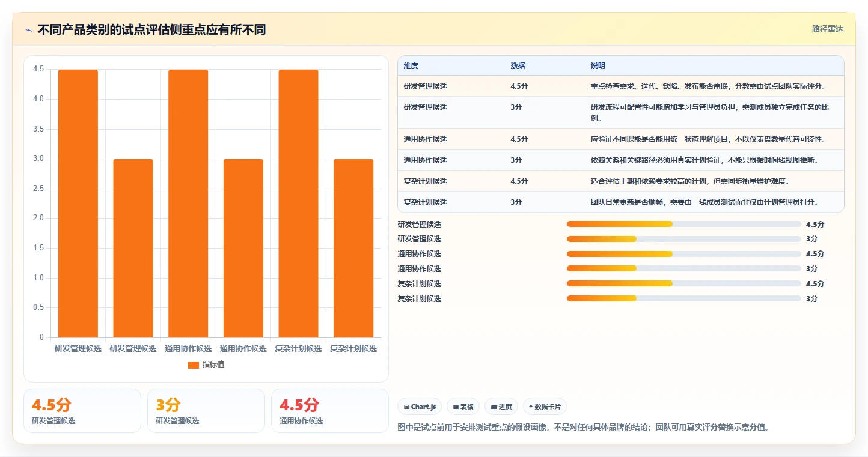Click the 3.0 bar for 复杂计划候选
The image size is (868, 457).
coord(353,248)
